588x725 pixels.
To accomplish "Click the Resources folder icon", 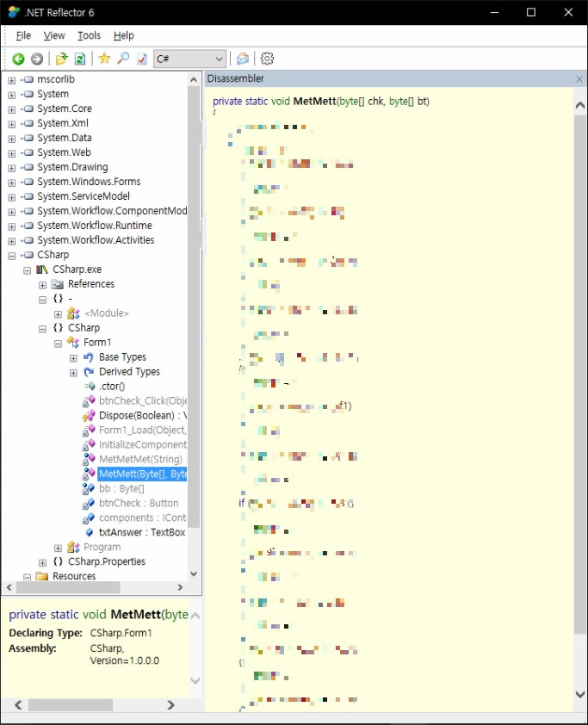I will [x=42, y=576].
